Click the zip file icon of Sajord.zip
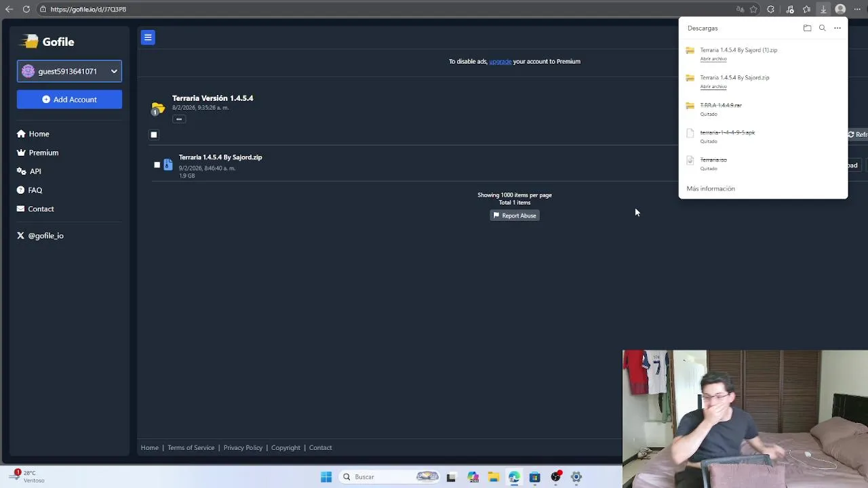 [x=168, y=165]
